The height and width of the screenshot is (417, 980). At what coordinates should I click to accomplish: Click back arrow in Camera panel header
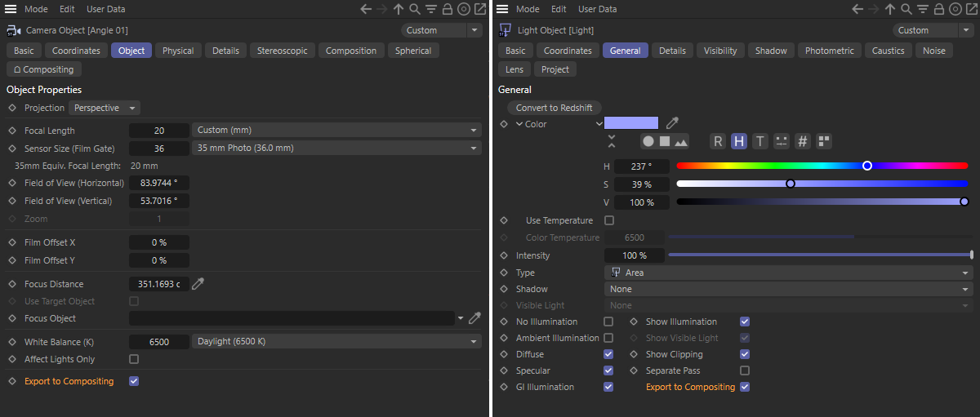[366, 9]
